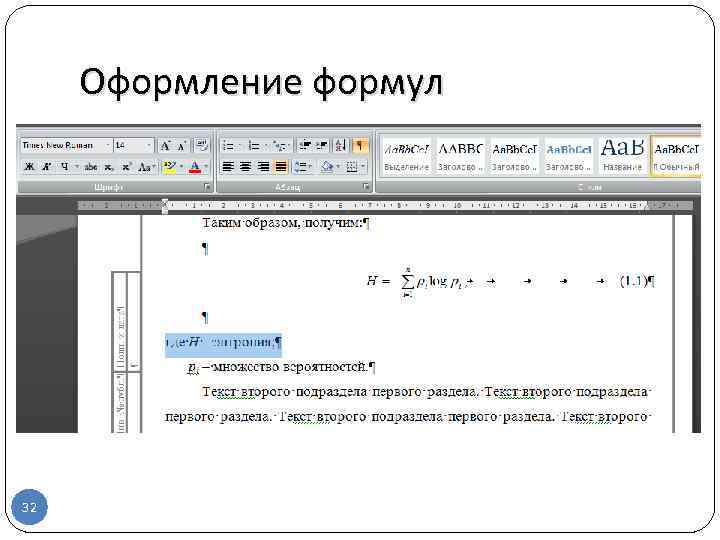Click the align right icon
Viewport: 720px width, 540px height.
pos(263,167)
